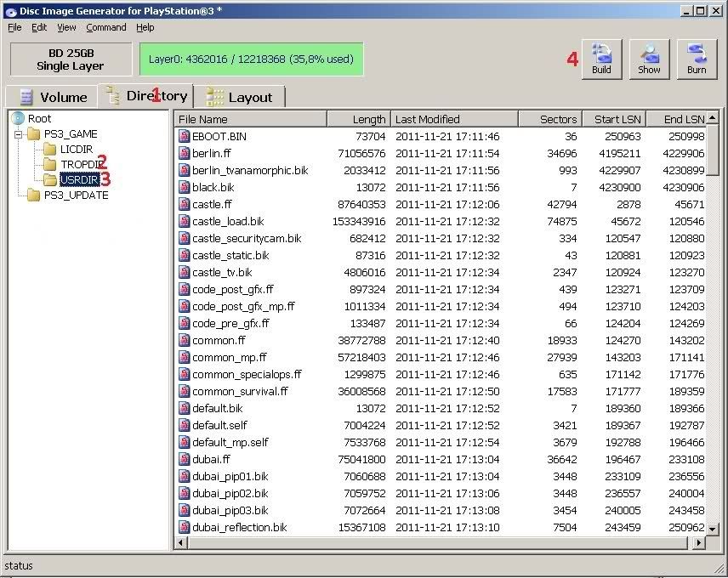Switch to the Directory tab
Viewport: 728px width, 578px height.
point(145,95)
